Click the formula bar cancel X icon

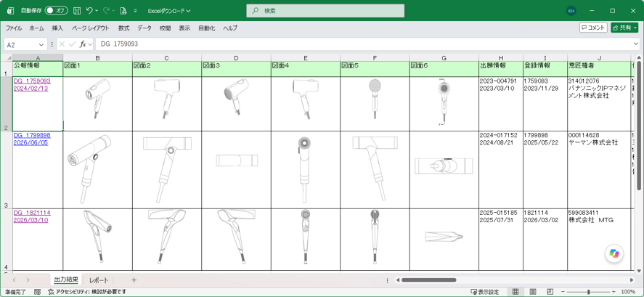tap(62, 44)
